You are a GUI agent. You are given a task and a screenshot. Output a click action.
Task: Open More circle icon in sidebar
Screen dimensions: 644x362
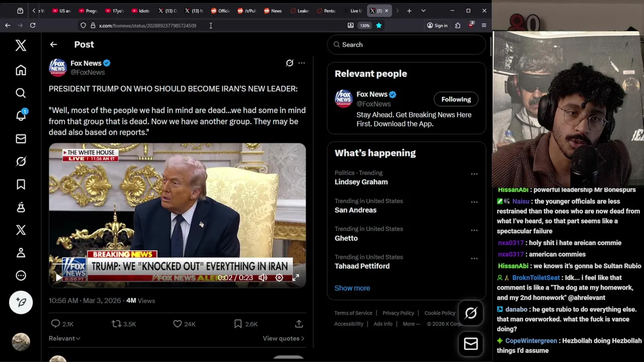tap(21, 276)
